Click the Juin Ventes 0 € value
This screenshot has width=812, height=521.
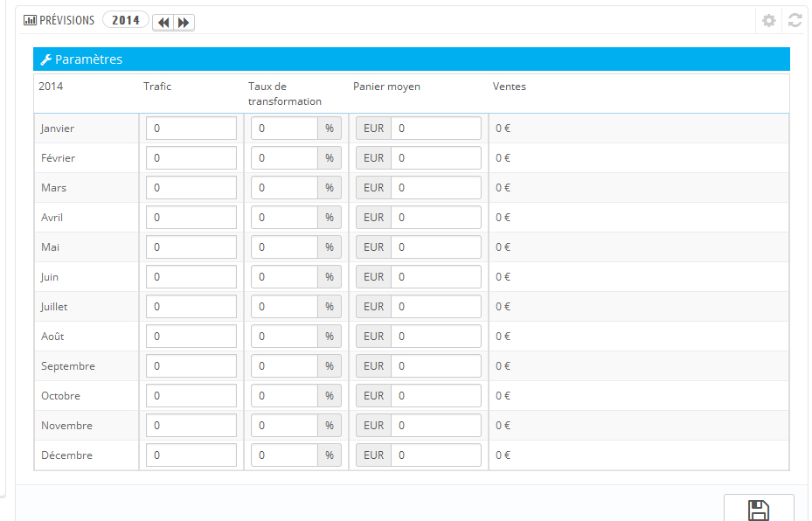point(503,277)
